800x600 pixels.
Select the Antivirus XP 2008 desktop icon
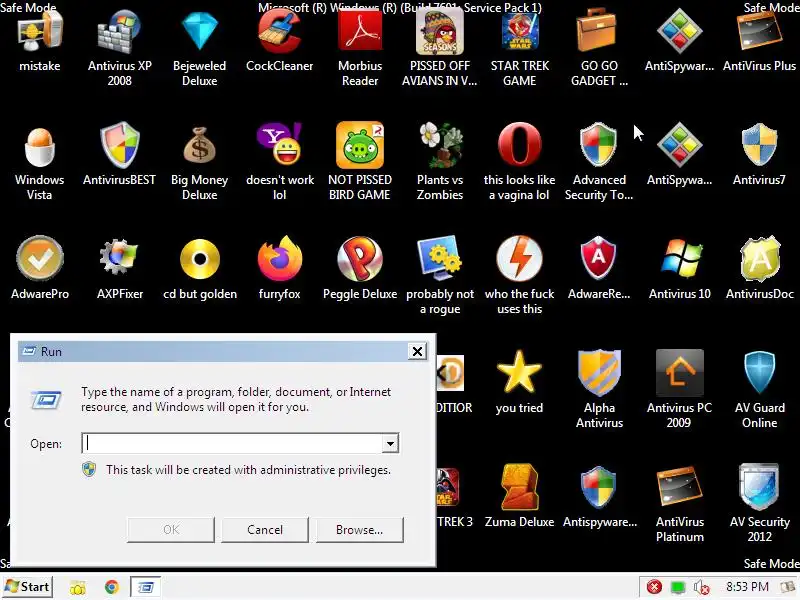click(x=119, y=32)
